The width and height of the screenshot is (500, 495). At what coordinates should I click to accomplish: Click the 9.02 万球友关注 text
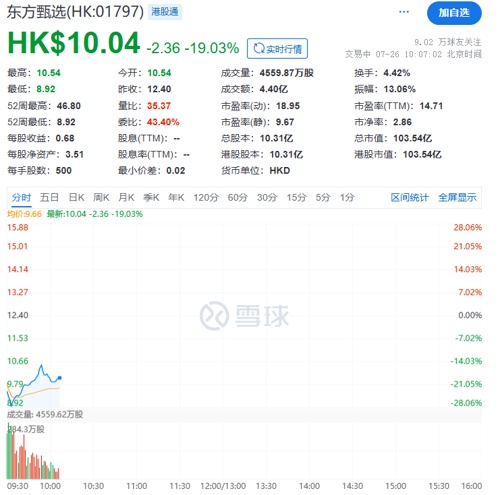[448, 42]
